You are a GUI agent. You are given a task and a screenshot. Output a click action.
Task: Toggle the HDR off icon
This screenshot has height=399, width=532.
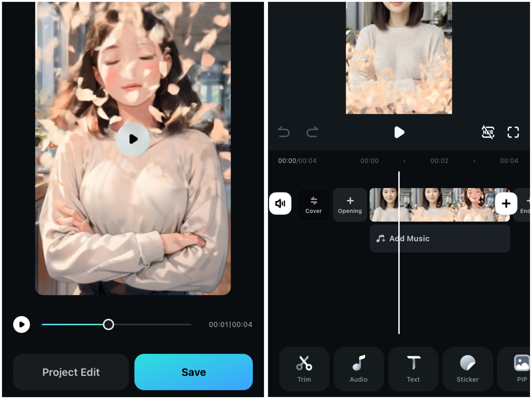pos(488,132)
